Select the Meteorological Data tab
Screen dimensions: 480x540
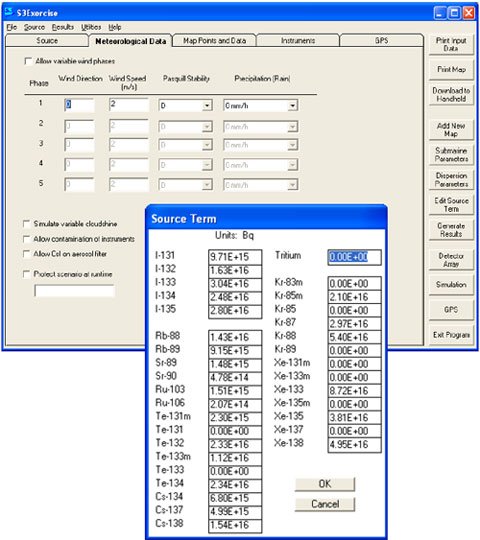point(131,41)
